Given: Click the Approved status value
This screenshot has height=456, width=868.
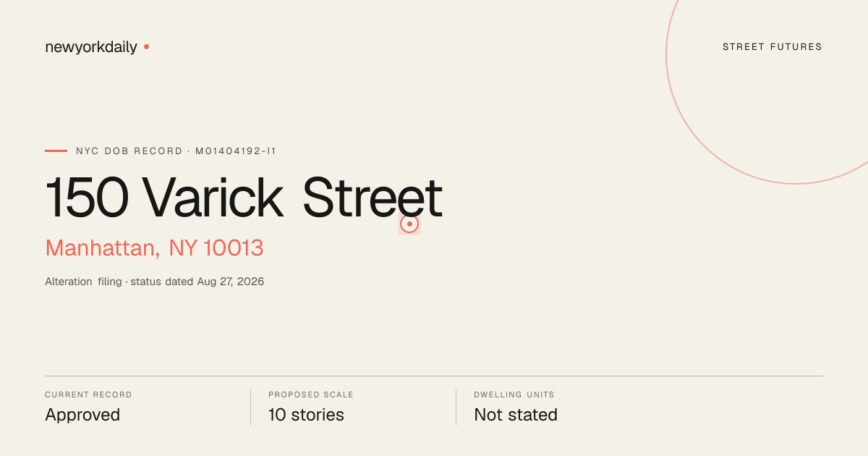Looking at the screenshot, I should tap(82, 415).
